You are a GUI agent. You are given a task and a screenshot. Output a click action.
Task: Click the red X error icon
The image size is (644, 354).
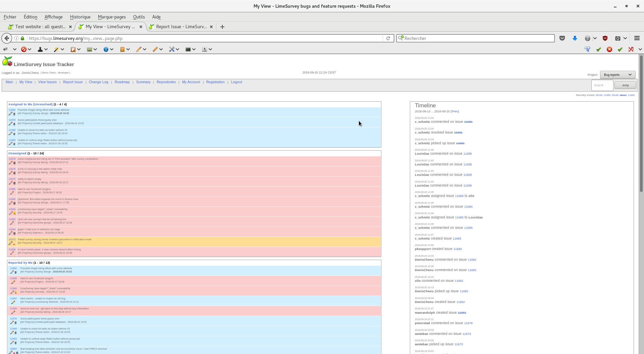tap(609, 49)
